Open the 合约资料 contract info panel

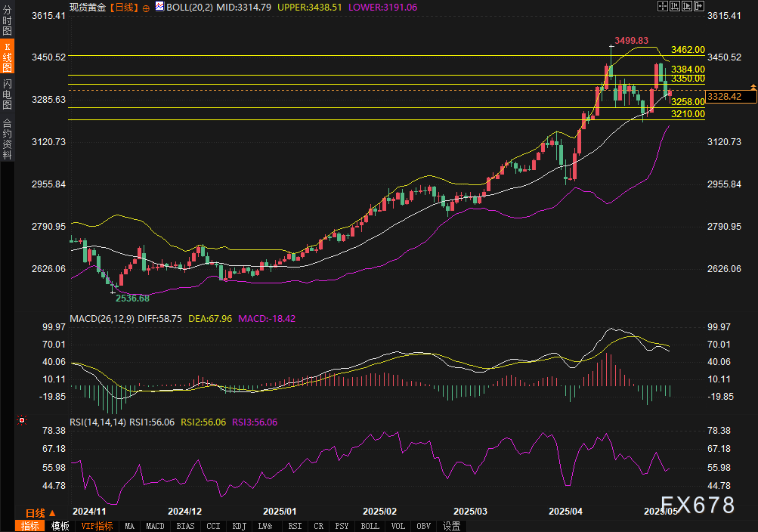pos(7,139)
